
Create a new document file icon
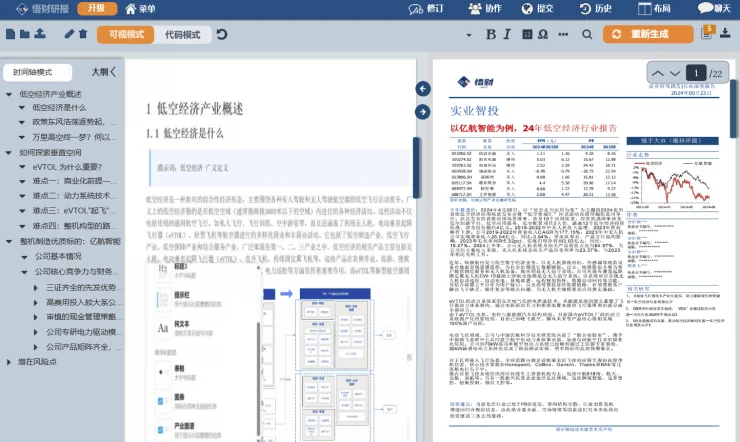(x=10, y=34)
